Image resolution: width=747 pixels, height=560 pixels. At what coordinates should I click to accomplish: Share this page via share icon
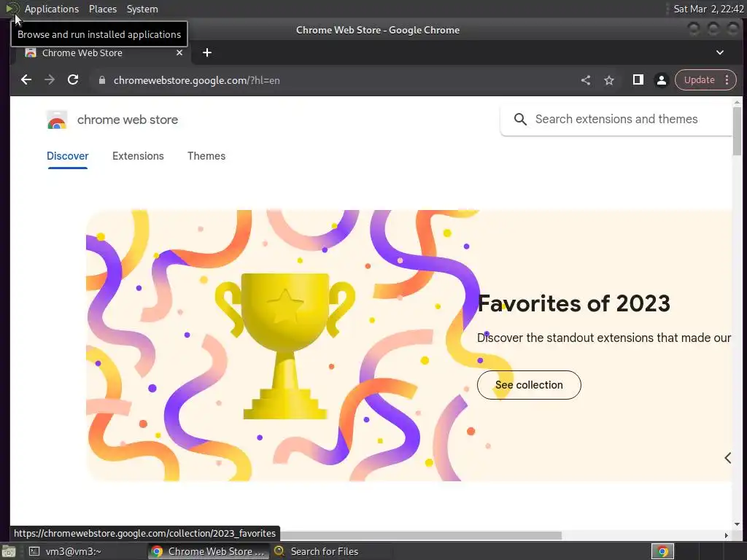click(x=586, y=80)
